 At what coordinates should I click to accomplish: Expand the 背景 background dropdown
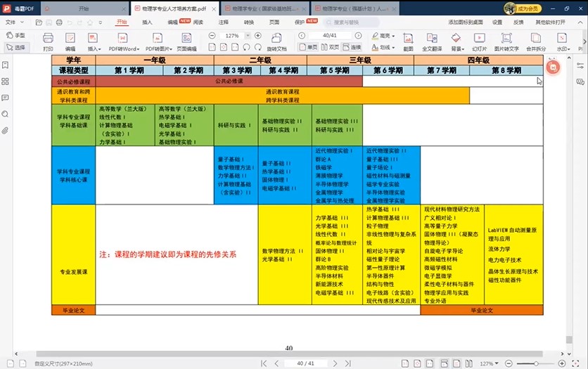[x=456, y=49]
